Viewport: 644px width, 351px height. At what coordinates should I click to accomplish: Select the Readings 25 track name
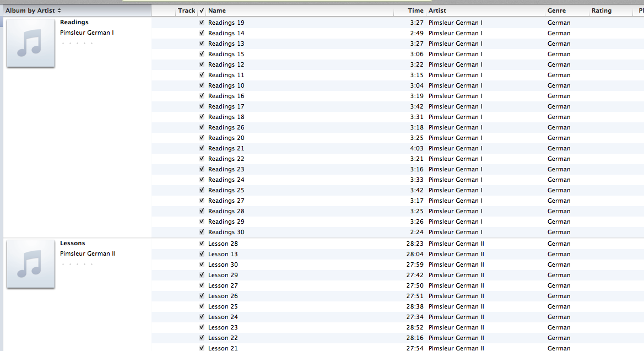tap(226, 190)
